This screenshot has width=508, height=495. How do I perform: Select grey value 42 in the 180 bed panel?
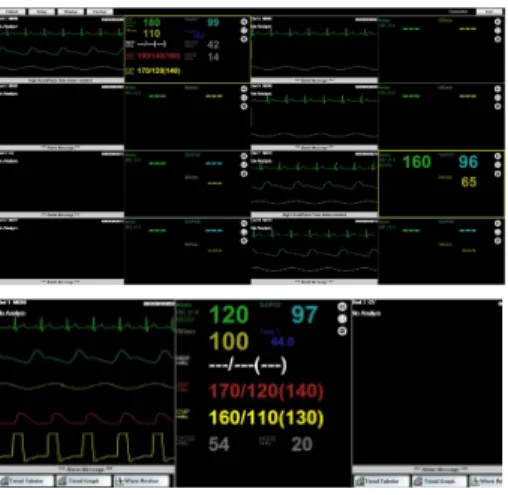213,45
